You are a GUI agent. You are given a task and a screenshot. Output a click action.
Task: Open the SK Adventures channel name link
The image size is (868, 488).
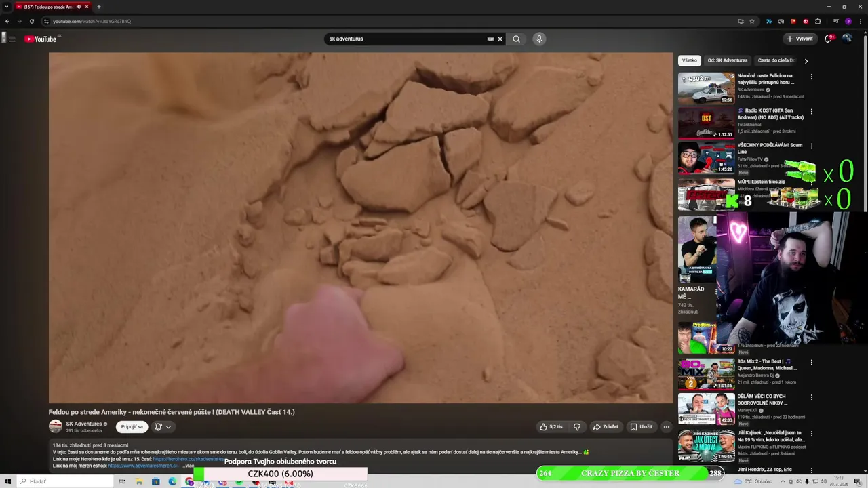84,424
